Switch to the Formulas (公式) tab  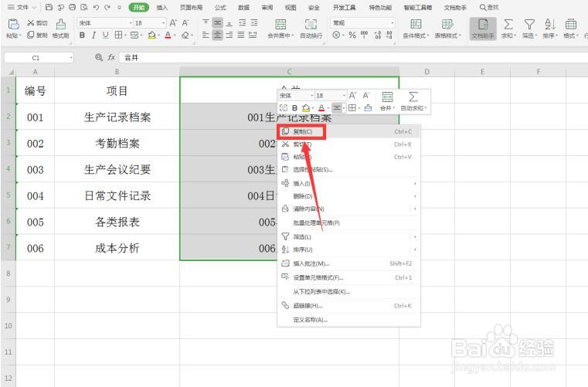pyautogui.click(x=220, y=8)
